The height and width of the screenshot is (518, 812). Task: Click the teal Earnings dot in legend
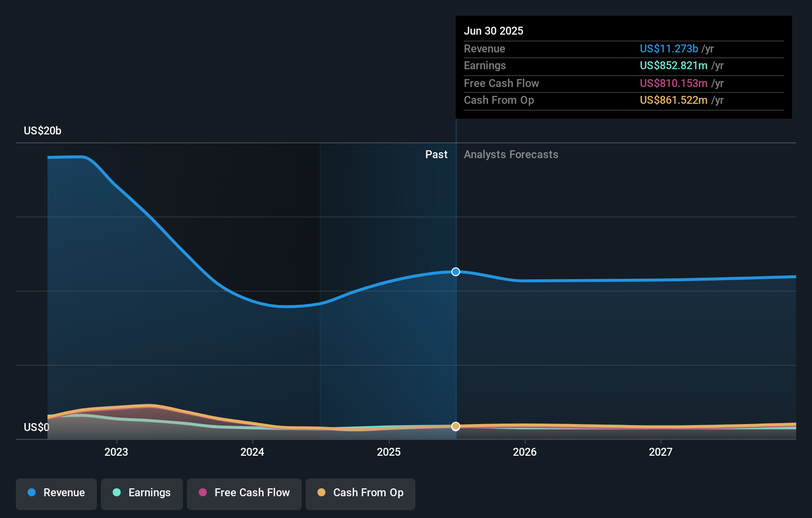(x=117, y=492)
